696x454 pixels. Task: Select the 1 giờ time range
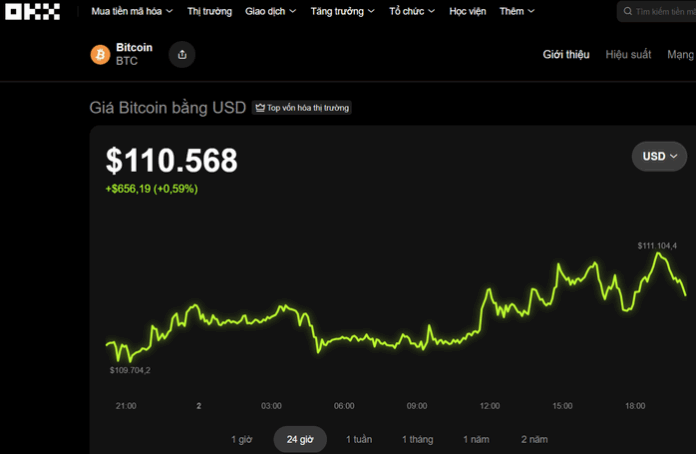point(242,439)
